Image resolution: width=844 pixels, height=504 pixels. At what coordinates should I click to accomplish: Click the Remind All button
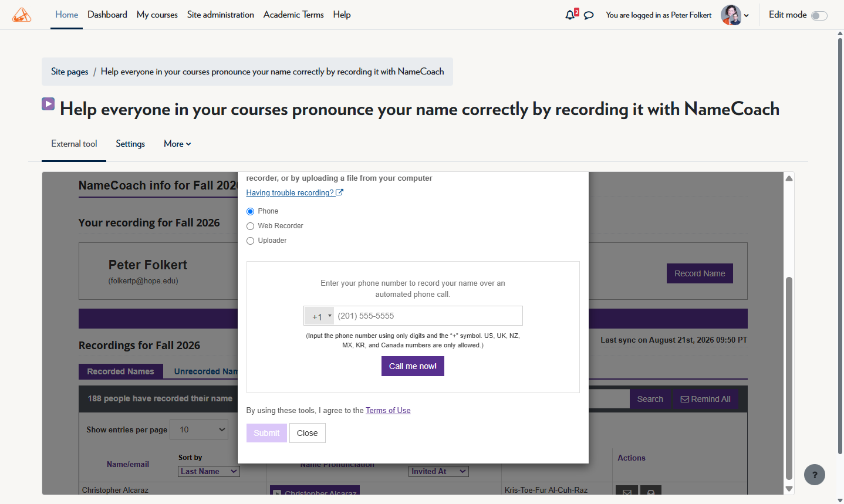(x=705, y=399)
